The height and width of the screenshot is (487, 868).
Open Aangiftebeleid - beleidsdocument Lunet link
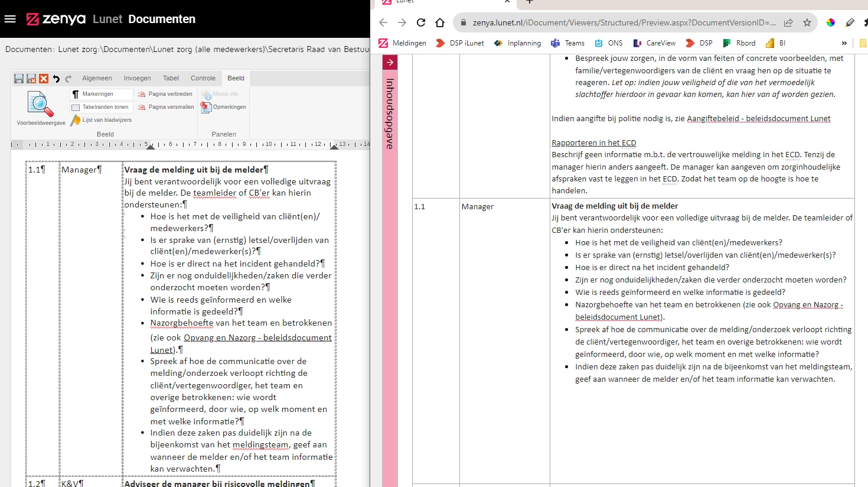click(758, 118)
